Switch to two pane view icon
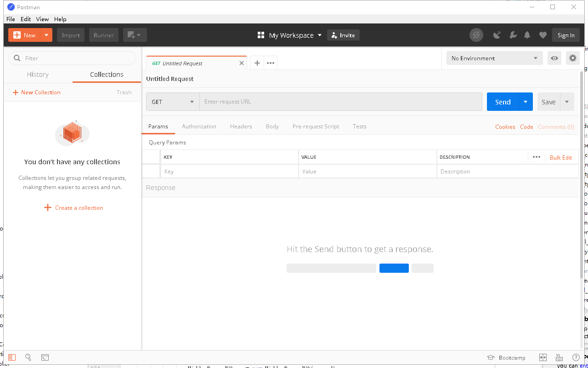 coord(543,357)
